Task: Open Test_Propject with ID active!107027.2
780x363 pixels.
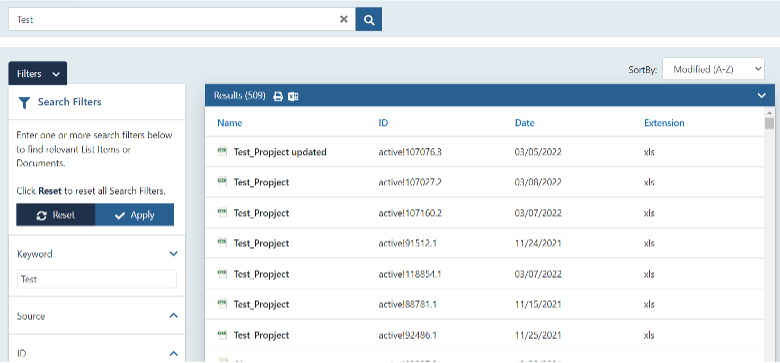Action: 261,182
